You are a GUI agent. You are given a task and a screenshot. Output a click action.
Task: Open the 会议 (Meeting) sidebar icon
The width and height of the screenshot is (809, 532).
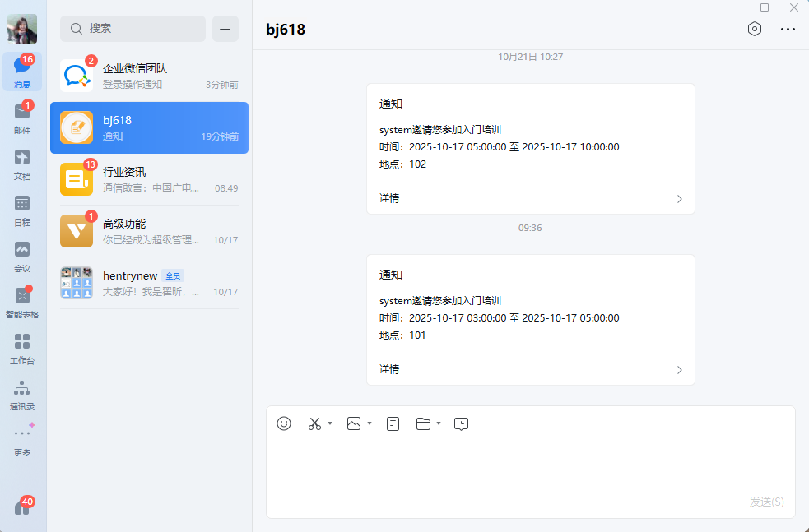tap(22, 255)
